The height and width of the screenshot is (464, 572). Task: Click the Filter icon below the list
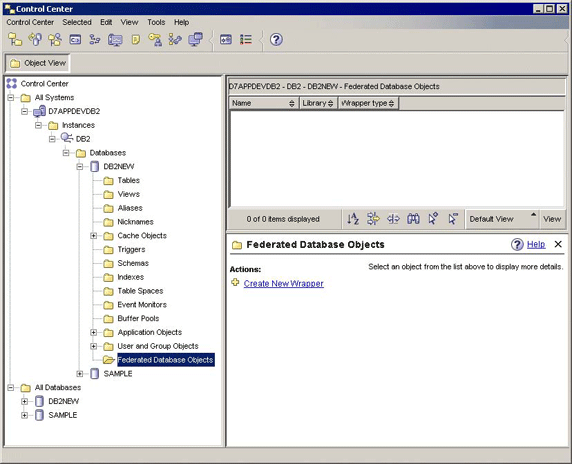point(373,219)
